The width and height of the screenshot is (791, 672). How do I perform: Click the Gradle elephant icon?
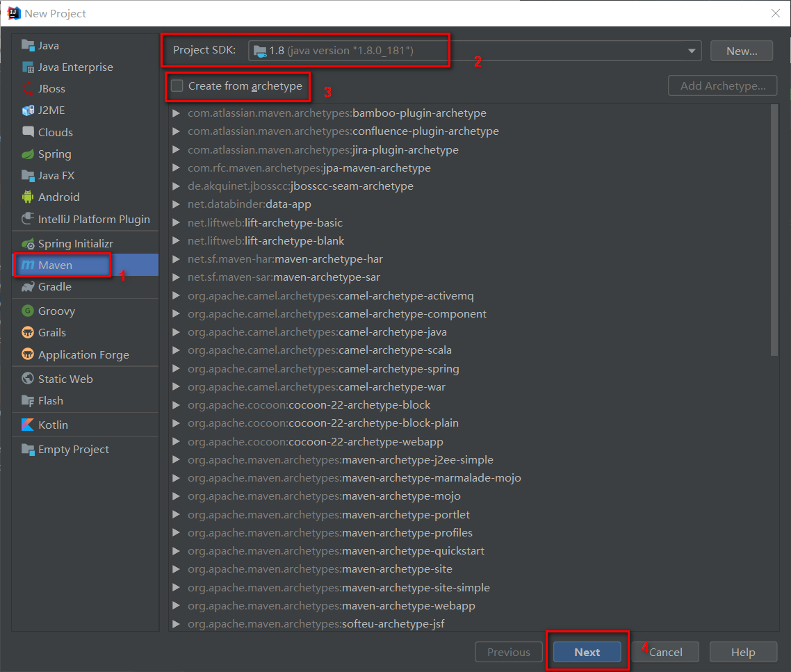coord(28,287)
